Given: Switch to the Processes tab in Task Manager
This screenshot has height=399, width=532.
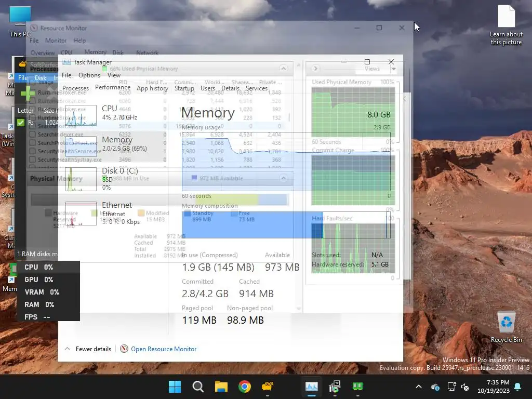Looking at the screenshot, I should tap(75, 88).
